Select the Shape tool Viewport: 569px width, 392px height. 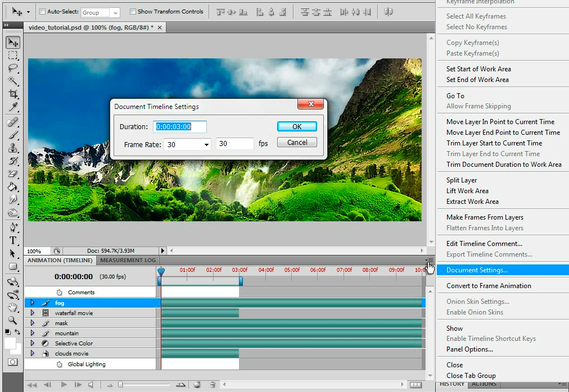pos(13,267)
